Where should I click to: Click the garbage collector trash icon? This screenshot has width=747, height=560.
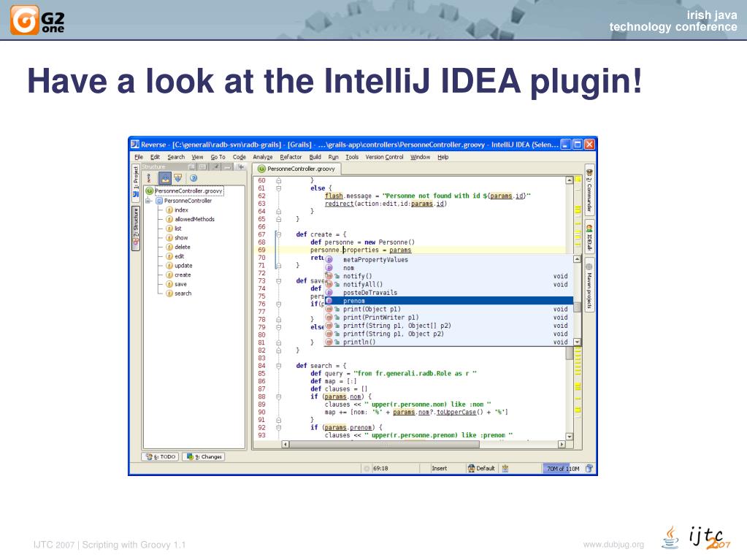pos(589,469)
